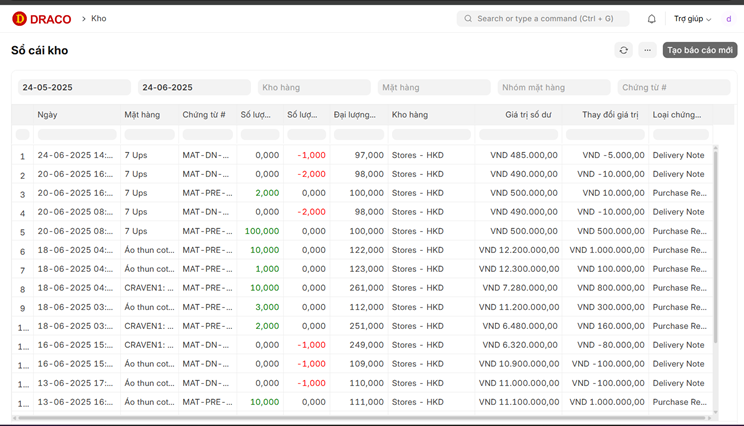Click the search magnifier icon
The width and height of the screenshot is (744, 426).
point(468,19)
